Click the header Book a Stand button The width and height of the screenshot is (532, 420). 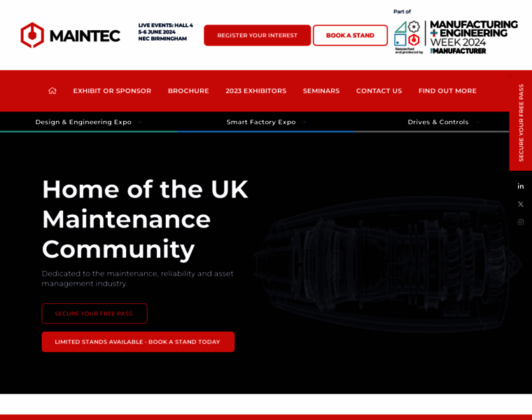(x=350, y=35)
